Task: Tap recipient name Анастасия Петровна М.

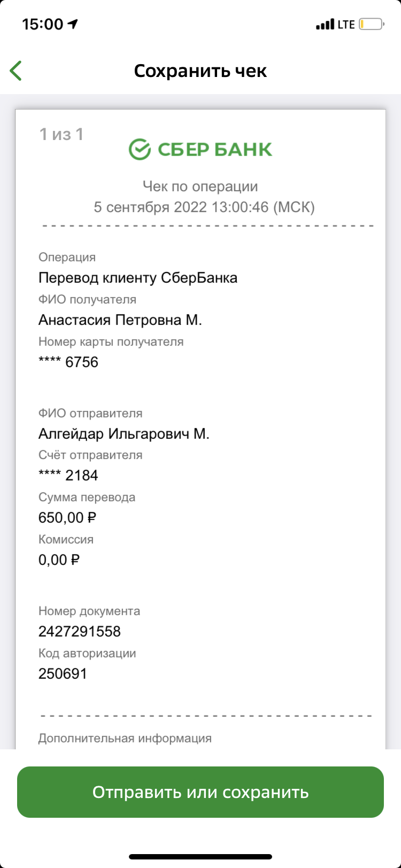Action: [x=120, y=320]
